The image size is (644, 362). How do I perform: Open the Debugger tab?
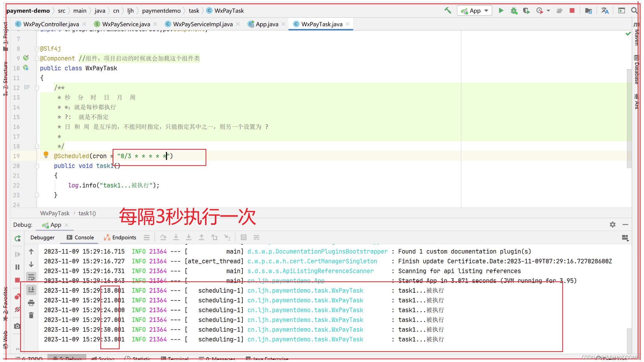tap(42, 237)
